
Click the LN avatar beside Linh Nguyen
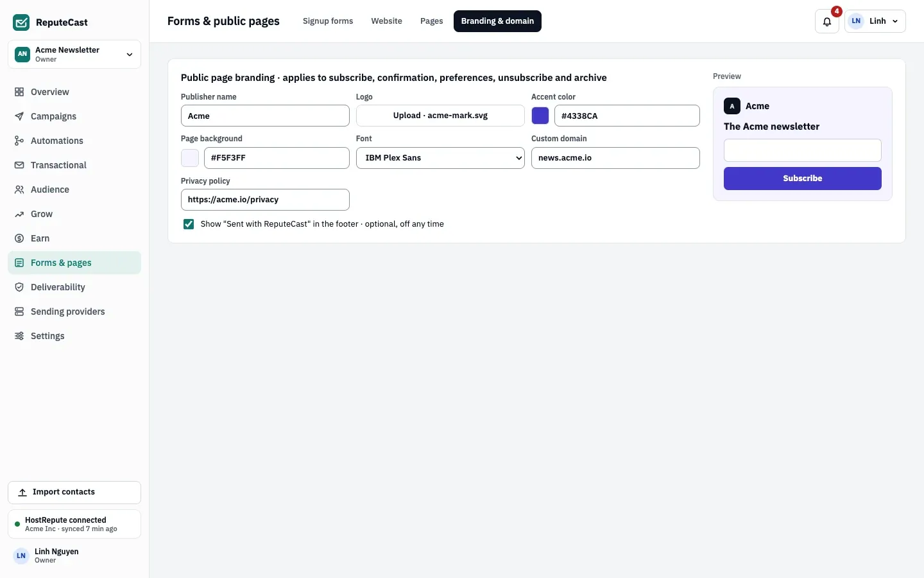click(21, 556)
